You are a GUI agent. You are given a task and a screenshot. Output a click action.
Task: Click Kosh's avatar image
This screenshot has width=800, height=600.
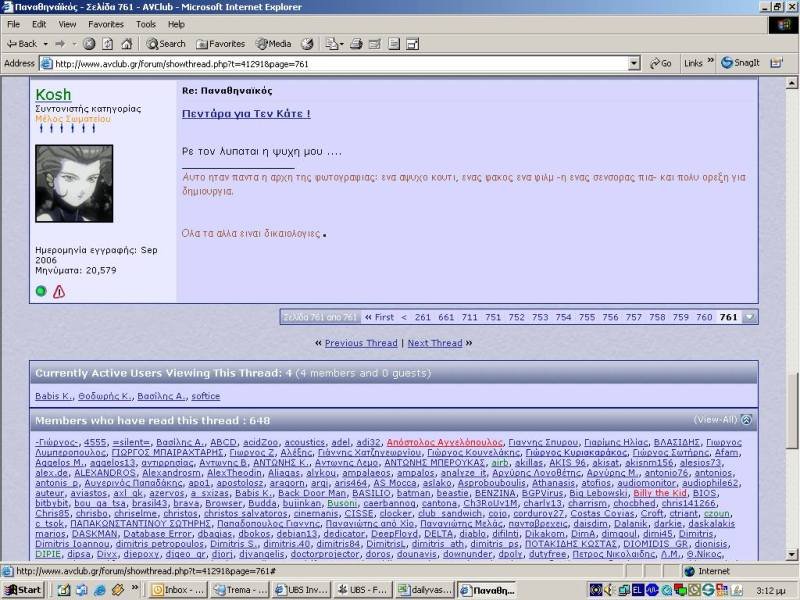point(74,183)
